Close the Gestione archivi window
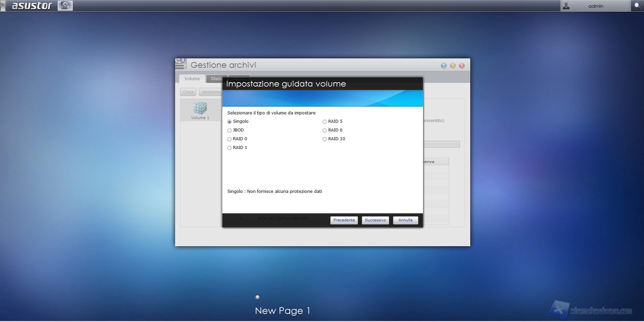The height and width of the screenshot is (322, 644). (x=462, y=66)
